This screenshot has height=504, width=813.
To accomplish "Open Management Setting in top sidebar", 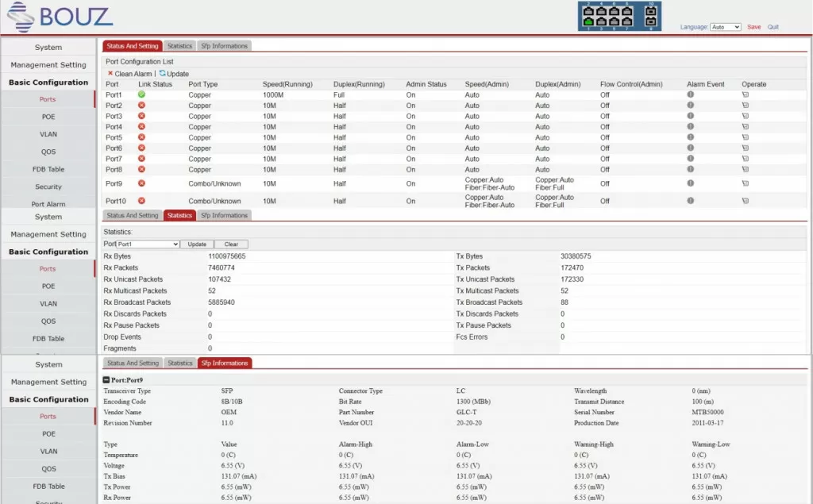I will click(x=48, y=65).
